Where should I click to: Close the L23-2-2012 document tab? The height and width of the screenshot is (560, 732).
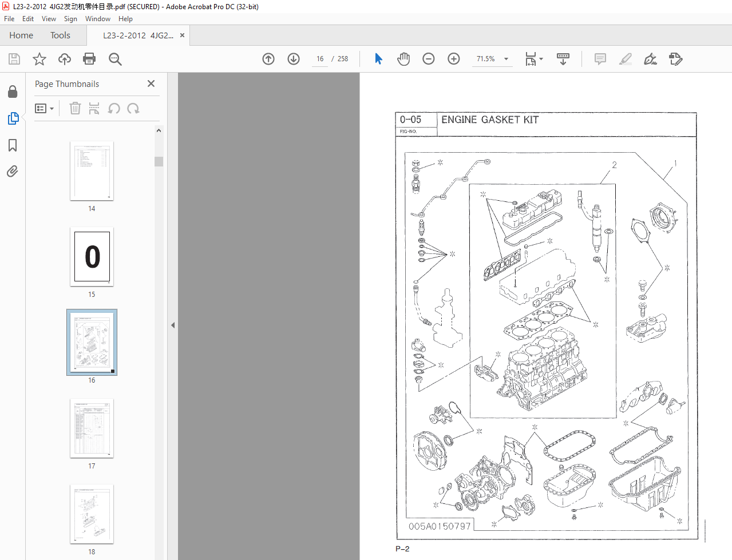pos(182,35)
